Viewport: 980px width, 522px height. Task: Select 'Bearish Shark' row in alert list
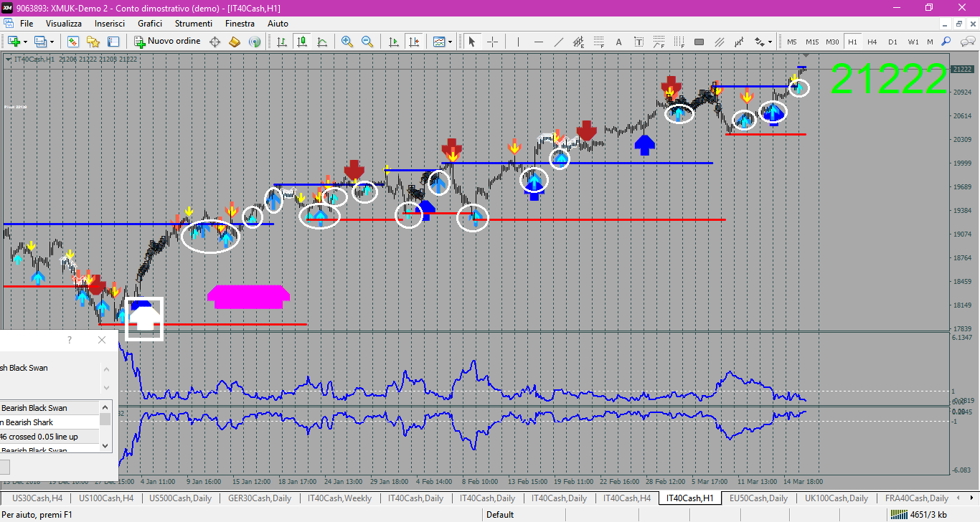click(x=49, y=422)
